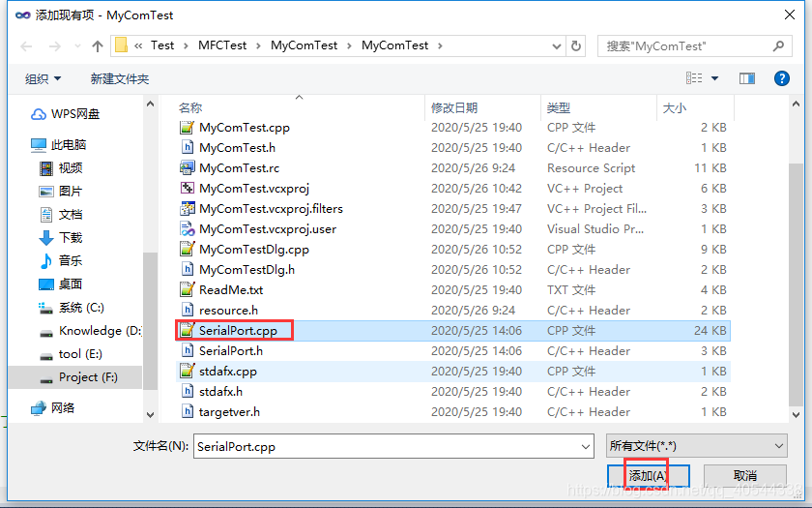Click the WPS网盘 cloud icon
This screenshot has height=508, width=812.
(39, 114)
